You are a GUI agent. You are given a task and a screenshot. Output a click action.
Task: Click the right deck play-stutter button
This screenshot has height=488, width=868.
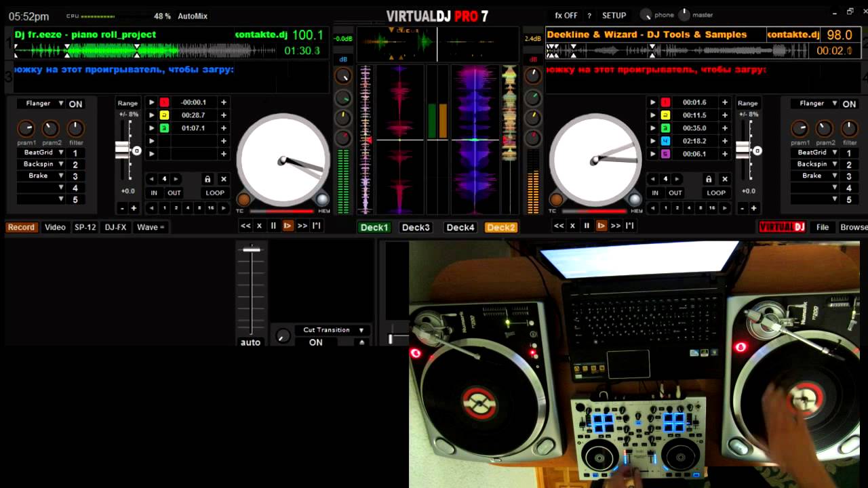pos(601,226)
